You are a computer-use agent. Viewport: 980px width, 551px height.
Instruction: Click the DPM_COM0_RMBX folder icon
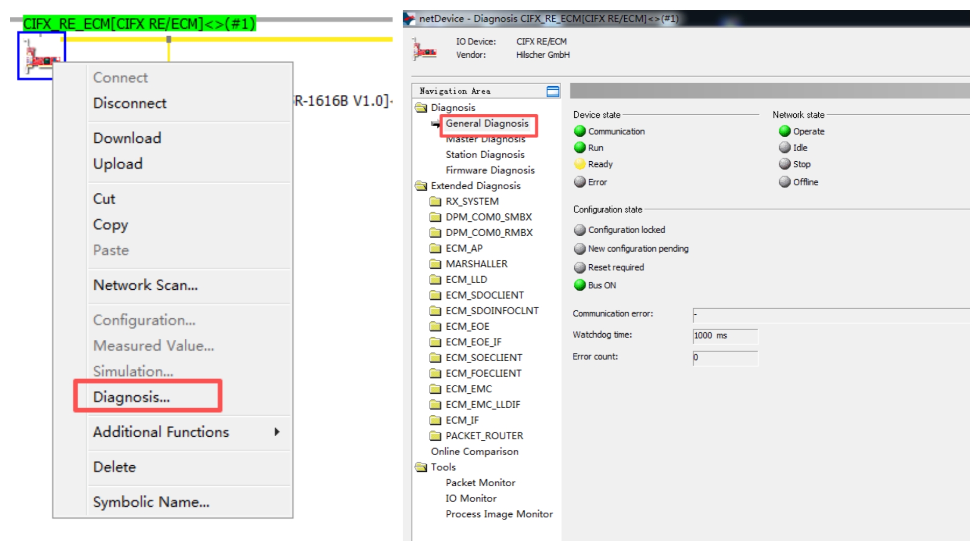point(435,233)
